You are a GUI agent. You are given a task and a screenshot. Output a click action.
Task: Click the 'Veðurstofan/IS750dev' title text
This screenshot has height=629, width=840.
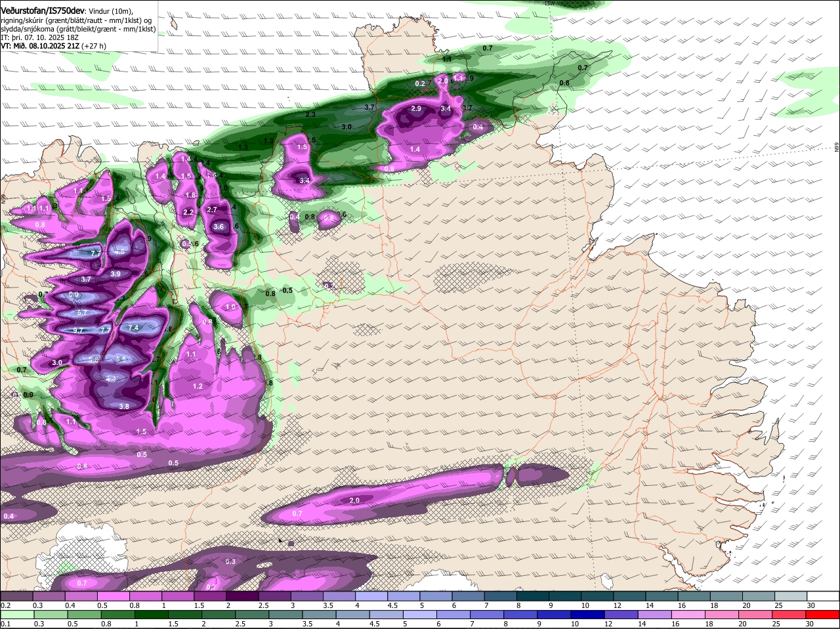pyautogui.click(x=43, y=10)
